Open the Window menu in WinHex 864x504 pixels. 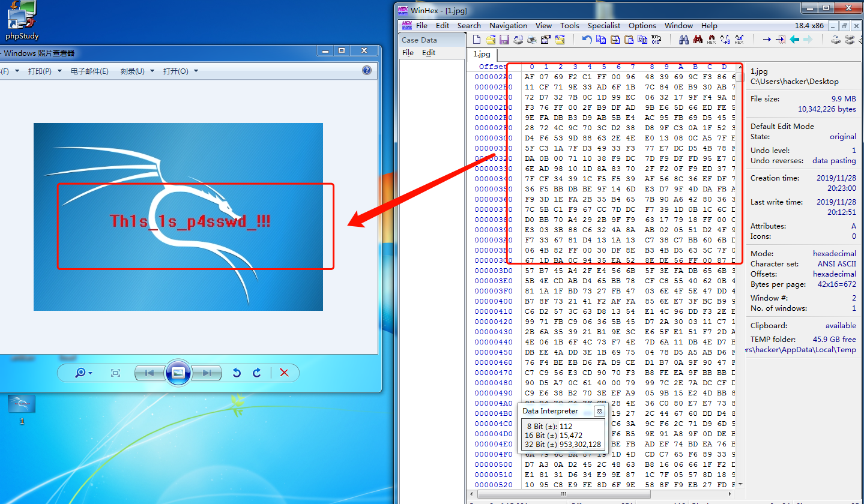tap(678, 25)
